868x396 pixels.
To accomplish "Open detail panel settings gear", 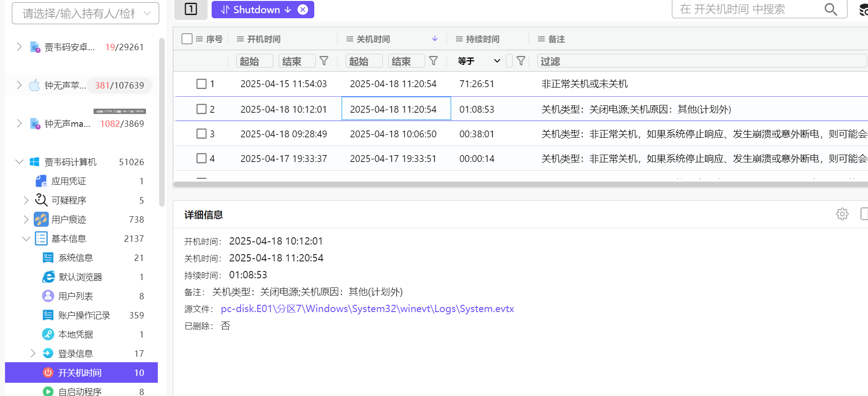I will (842, 214).
